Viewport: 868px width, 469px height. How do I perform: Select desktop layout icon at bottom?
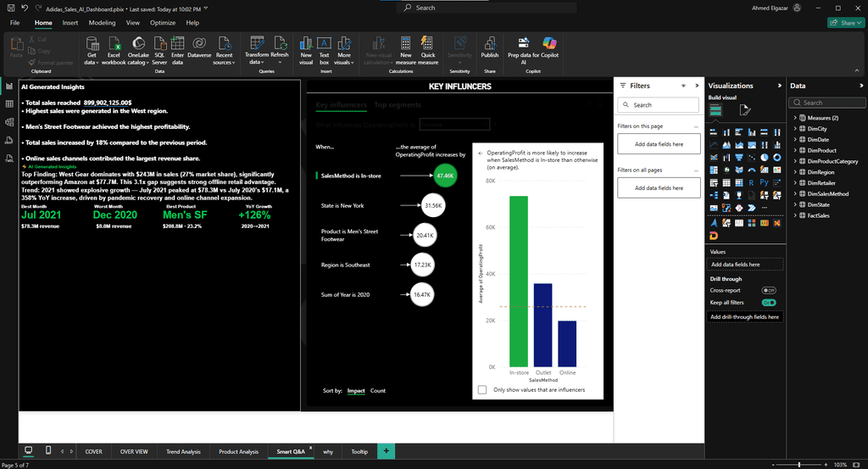click(x=28, y=450)
